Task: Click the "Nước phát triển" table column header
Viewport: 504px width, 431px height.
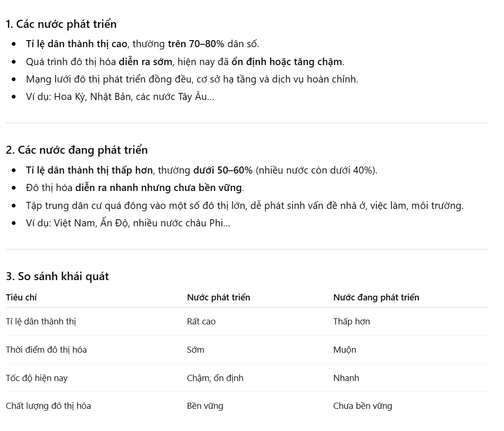Action: [x=219, y=298]
